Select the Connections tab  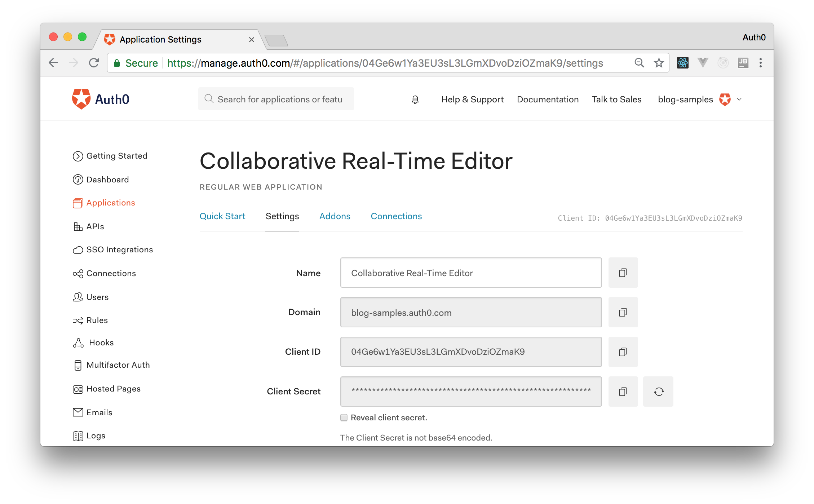point(396,216)
